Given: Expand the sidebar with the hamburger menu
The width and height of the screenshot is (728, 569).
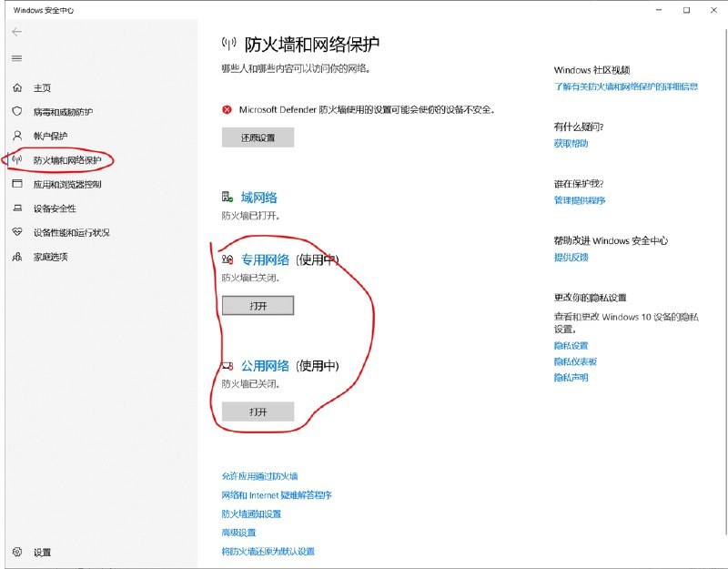Looking at the screenshot, I should (16, 59).
